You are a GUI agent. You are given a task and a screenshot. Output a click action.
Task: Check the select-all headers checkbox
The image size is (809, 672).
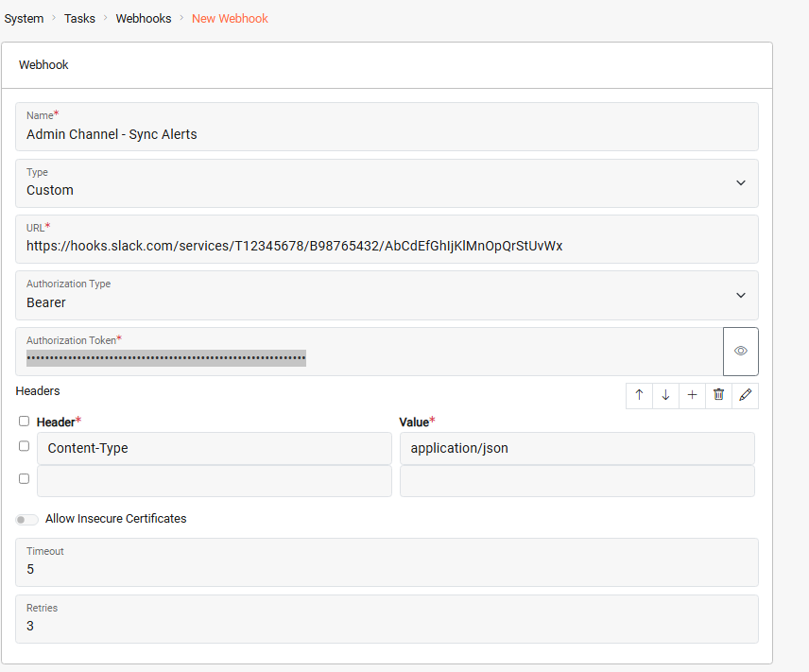[x=24, y=422]
